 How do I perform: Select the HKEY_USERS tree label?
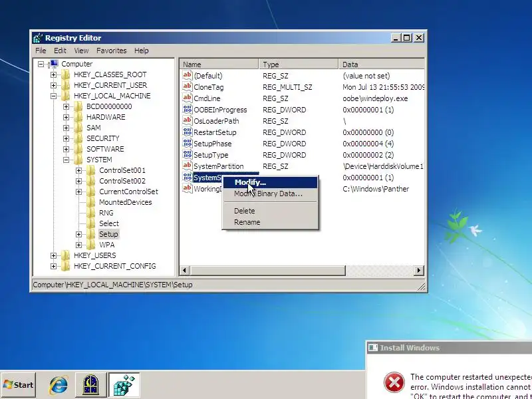pos(94,255)
